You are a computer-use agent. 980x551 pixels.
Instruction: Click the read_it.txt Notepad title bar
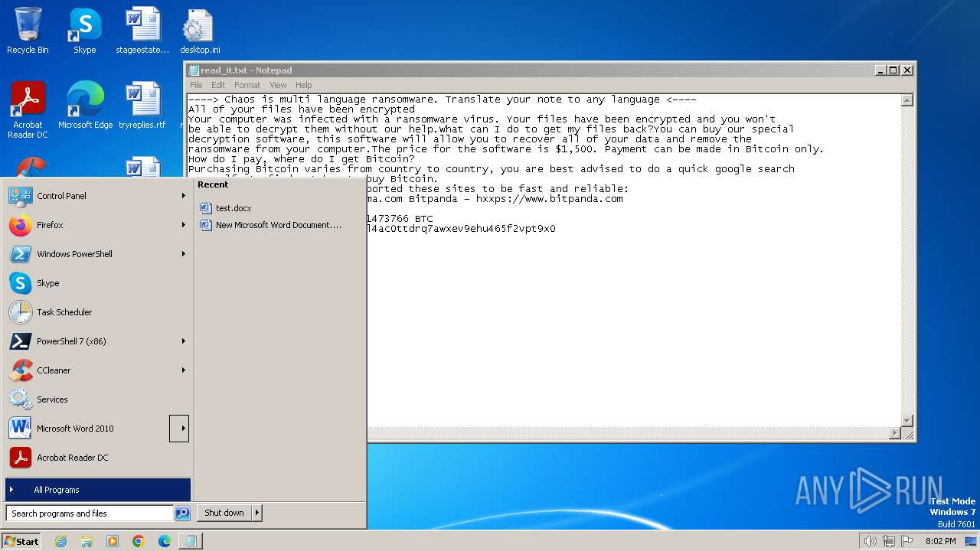tap(528, 70)
